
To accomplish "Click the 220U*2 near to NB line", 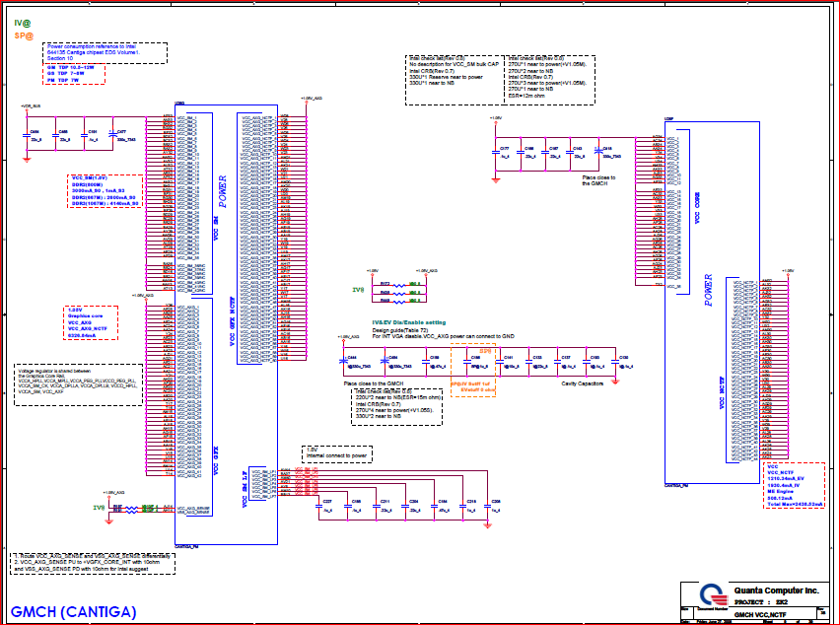I will tap(398, 398).
